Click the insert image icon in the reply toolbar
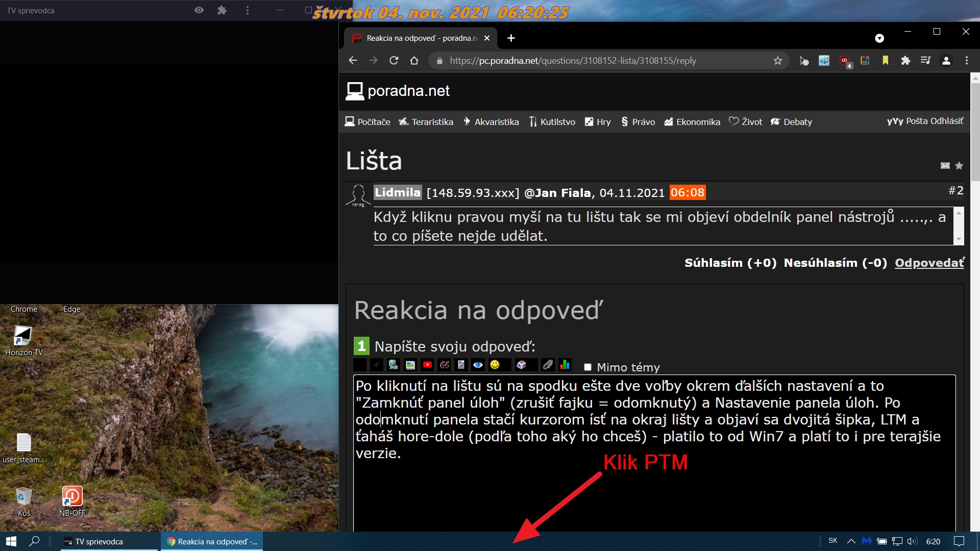This screenshot has height=551, width=980. (x=410, y=365)
